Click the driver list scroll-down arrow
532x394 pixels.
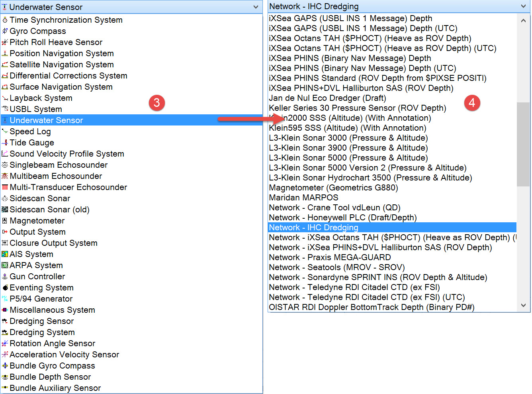(x=523, y=306)
